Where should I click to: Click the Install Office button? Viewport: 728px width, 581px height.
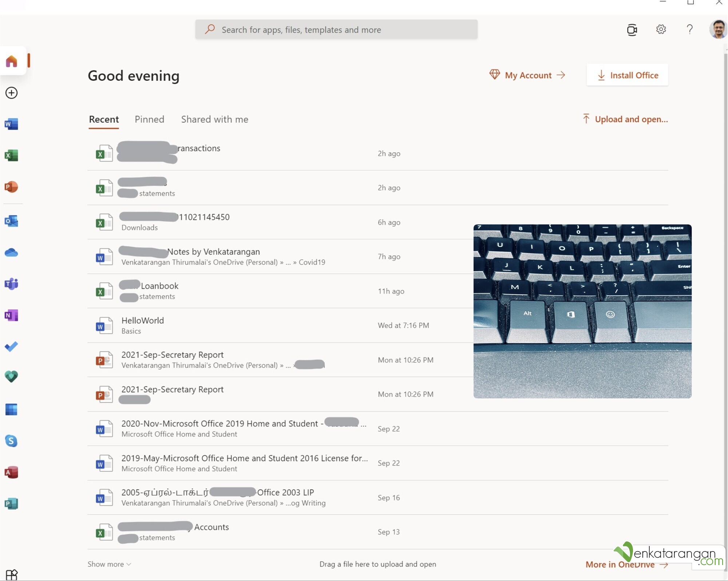pos(627,75)
